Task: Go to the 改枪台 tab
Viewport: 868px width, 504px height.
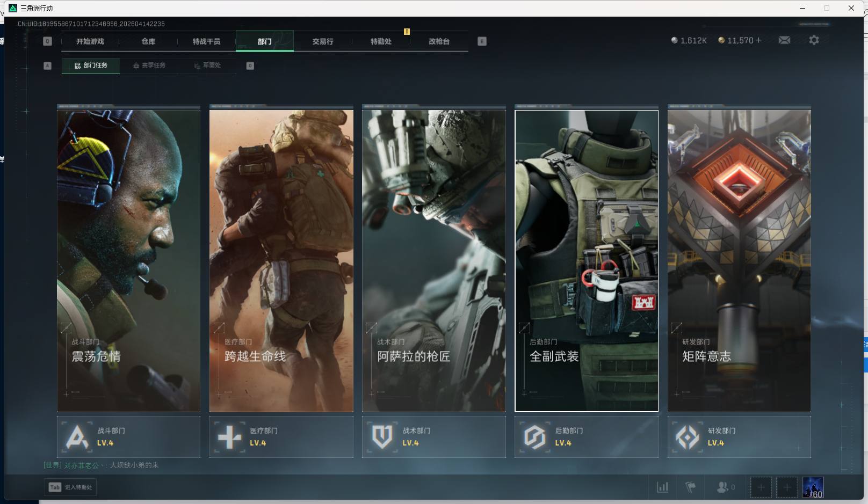Action: [439, 41]
